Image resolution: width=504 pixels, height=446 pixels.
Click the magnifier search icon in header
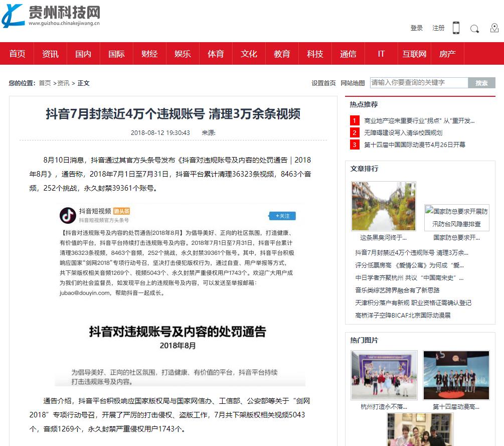(x=474, y=29)
